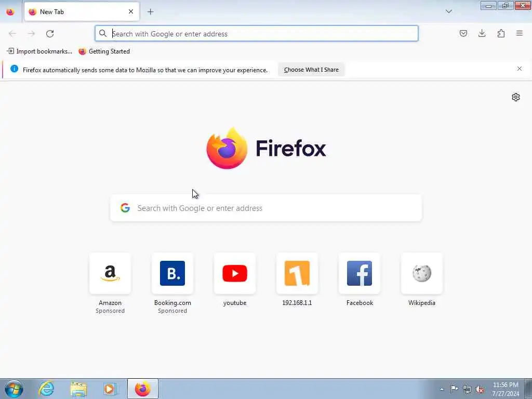This screenshot has width=532, height=399.
Task: Click the magnifier icon in address bar
Action: 103,33
